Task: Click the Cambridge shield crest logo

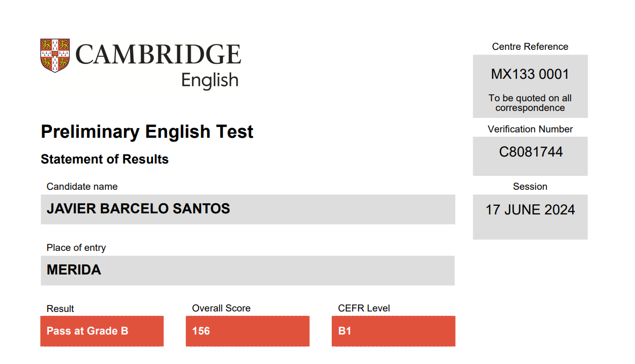Action: coord(55,55)
